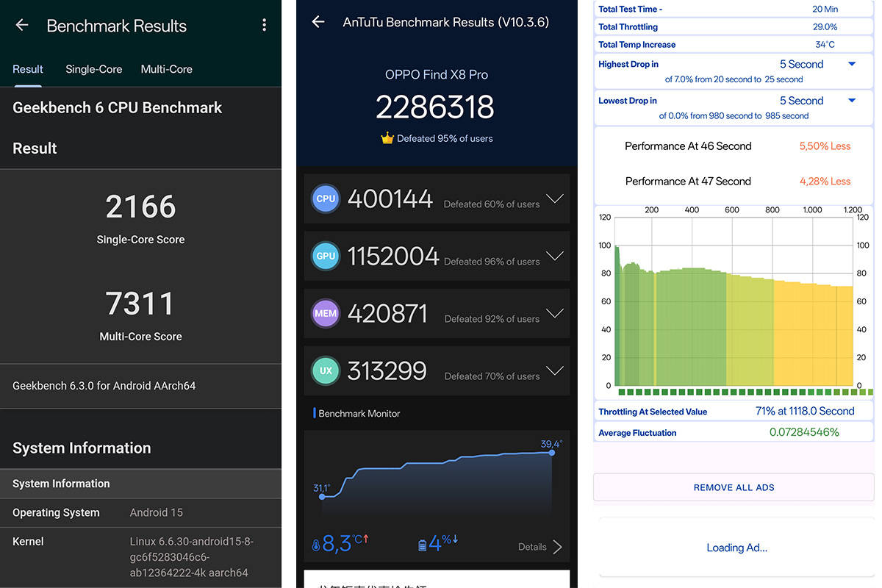Expand the GPU 1152004 score details
This screenshot has width=882, height=588.
pos(555,256)
